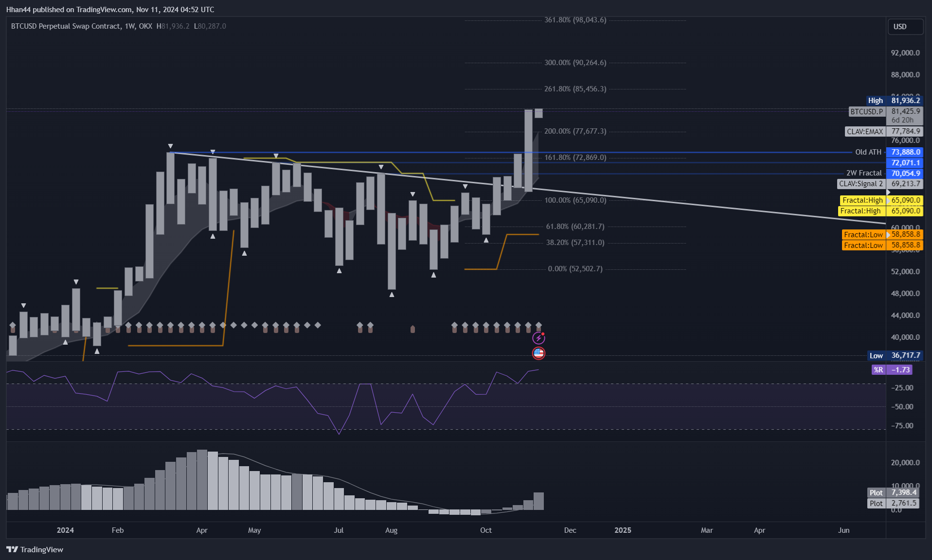The width and height of the screenshot is (932, 560).
Task: Click the TradingView logo at bottom left
Action: (x=35, y=549)
